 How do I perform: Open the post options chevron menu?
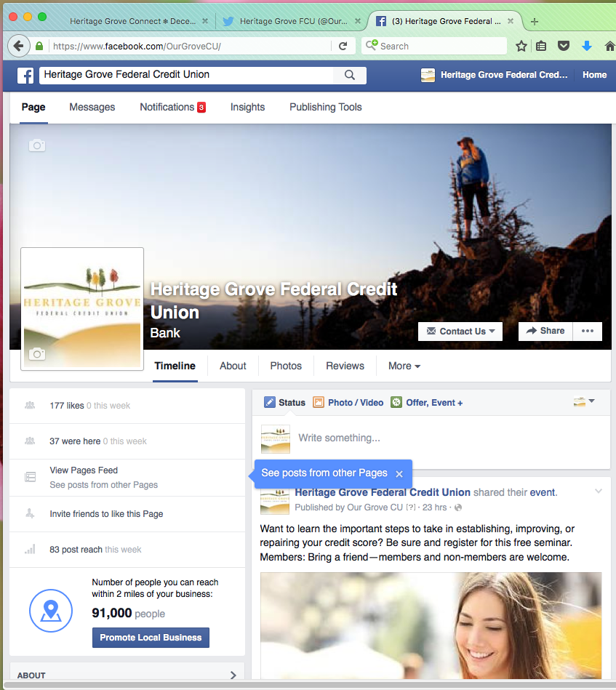(599, 492)
